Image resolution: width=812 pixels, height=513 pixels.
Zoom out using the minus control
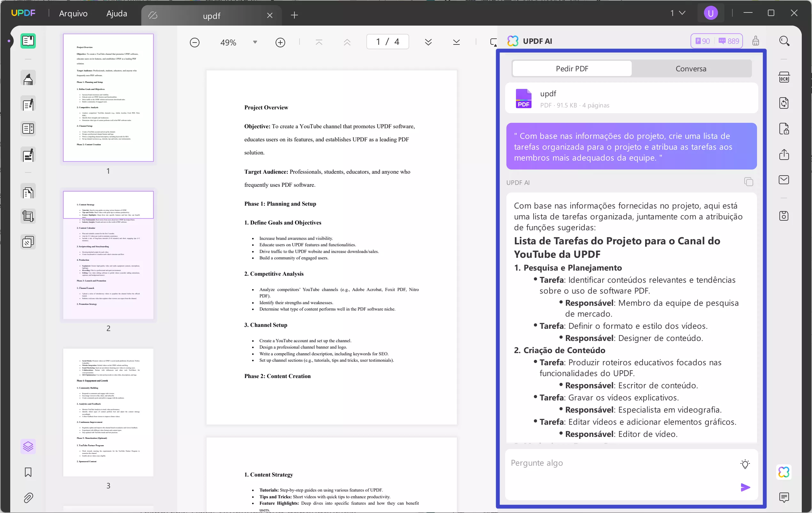[195, 42]
